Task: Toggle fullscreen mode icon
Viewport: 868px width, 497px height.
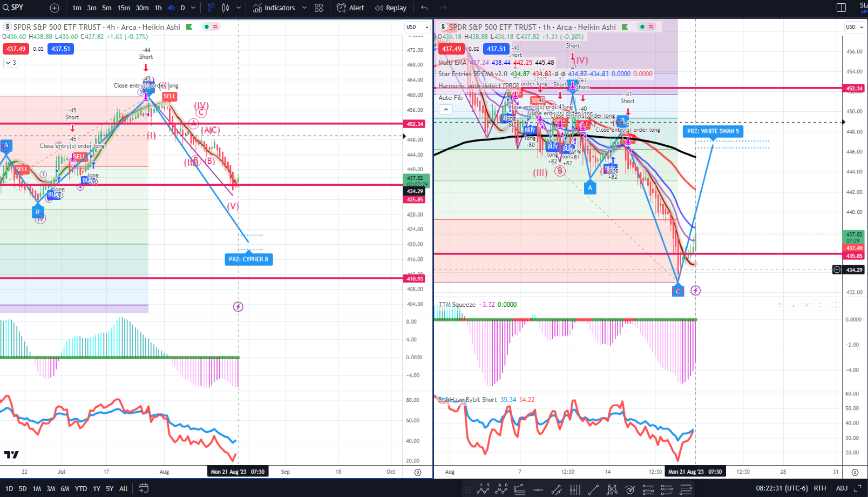Action: point(858,488)
